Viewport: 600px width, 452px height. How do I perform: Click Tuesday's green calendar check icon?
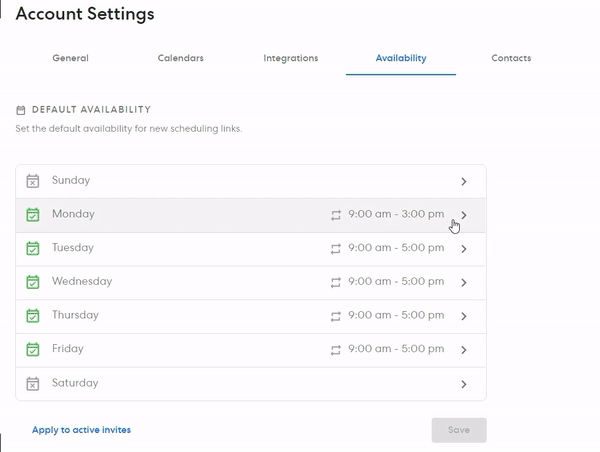pos(33,248)
